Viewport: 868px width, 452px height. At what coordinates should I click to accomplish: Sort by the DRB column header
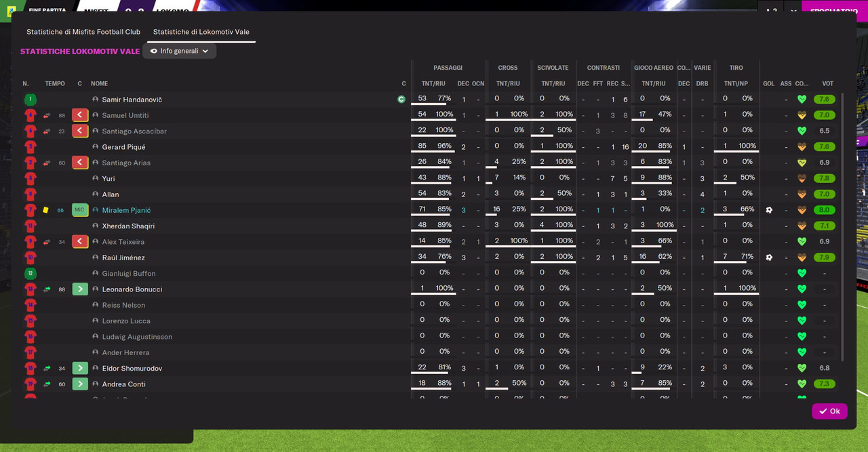coord(703,84)
